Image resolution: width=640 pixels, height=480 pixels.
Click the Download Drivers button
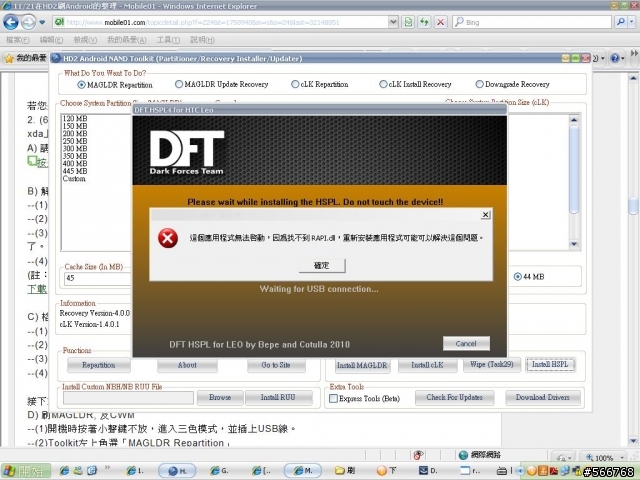[x=543, y=398]
